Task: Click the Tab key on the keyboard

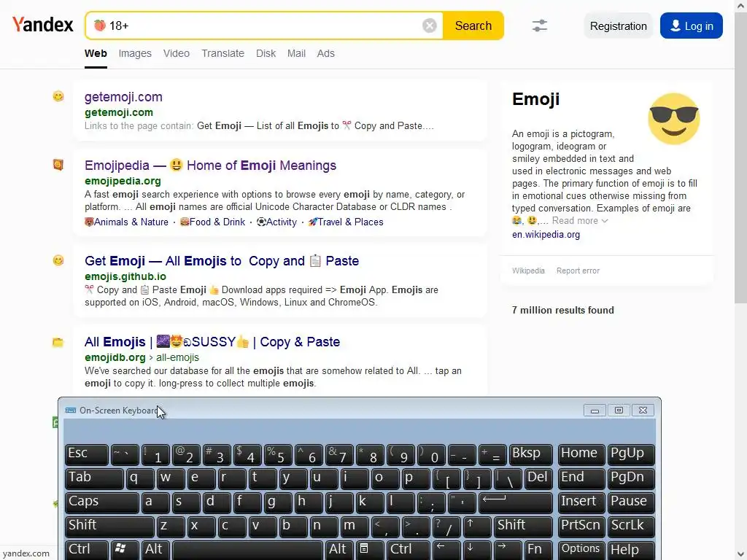Action: coord(94,478)
